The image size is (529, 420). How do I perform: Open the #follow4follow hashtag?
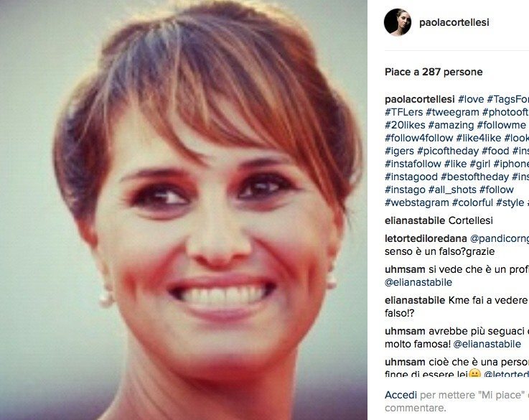[x=418, y=138]
